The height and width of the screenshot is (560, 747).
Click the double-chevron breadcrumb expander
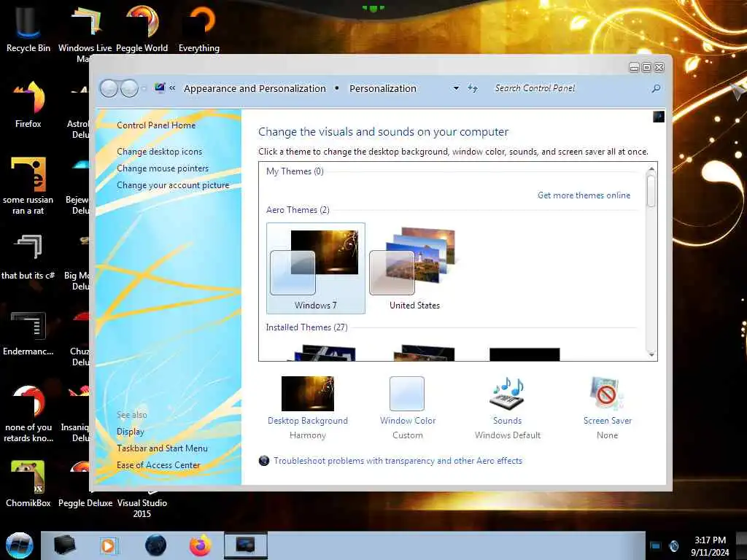point(172,88)
